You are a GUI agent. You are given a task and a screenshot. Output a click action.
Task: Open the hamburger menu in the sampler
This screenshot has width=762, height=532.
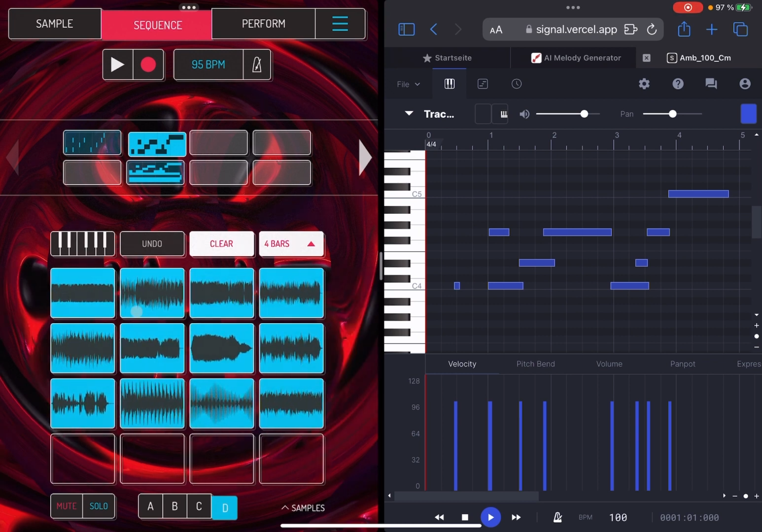(340, 24)
